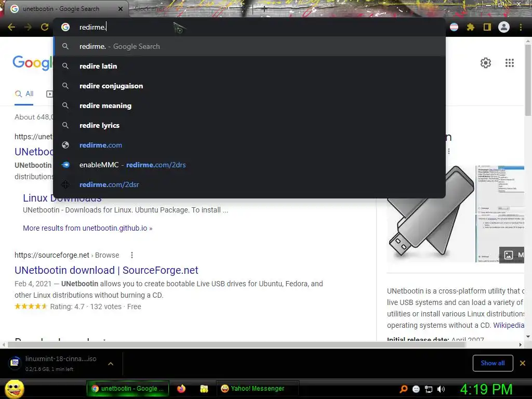Select 'redirme. - Google Search' suggestion
The image size is (532, 399).
coord(249,46)
